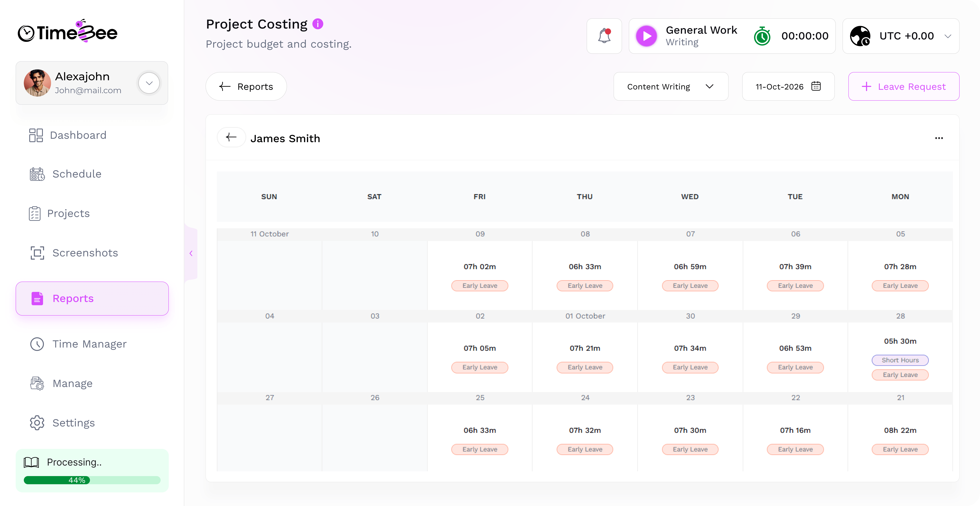
Task: Click the globe timezone icon
Action: [x=860, y=36]
